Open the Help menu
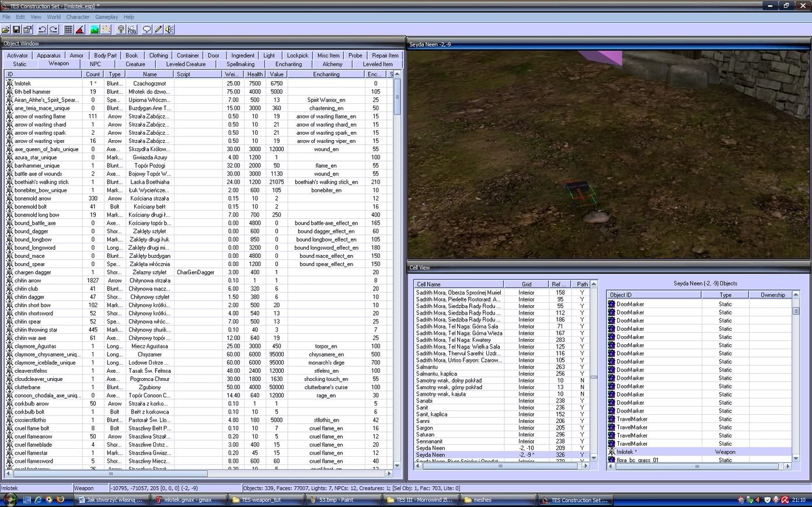The width and height of the screenshot is (812, 507). click(x=129, y=17)
